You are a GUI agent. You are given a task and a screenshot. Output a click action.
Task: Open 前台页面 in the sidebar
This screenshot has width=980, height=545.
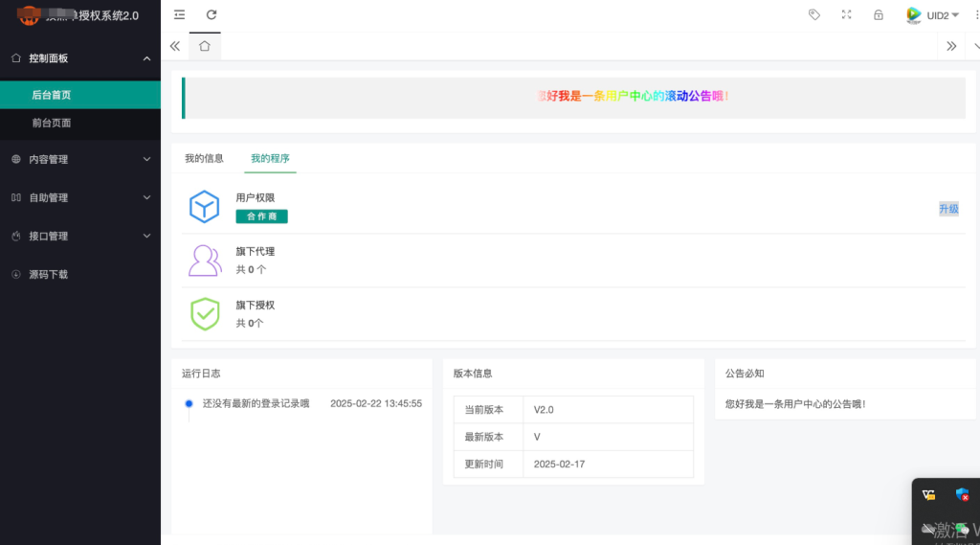[52, 123]
